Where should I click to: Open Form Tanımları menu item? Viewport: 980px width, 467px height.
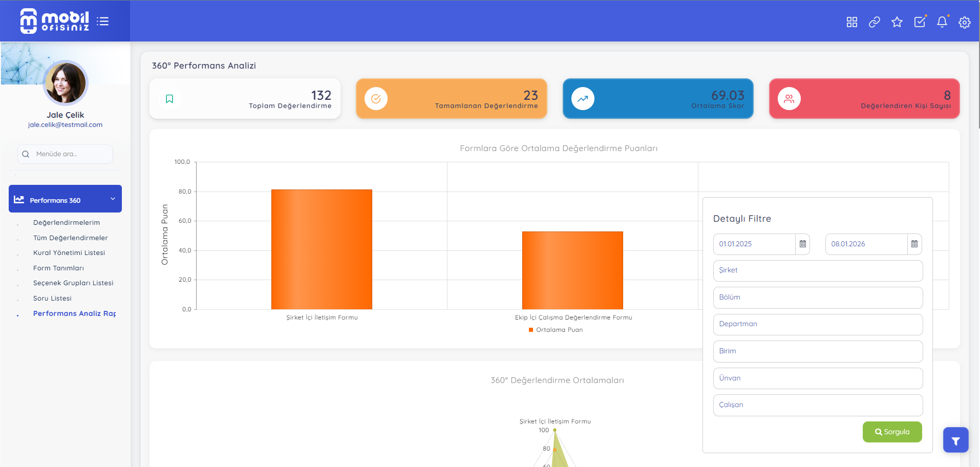58,268
